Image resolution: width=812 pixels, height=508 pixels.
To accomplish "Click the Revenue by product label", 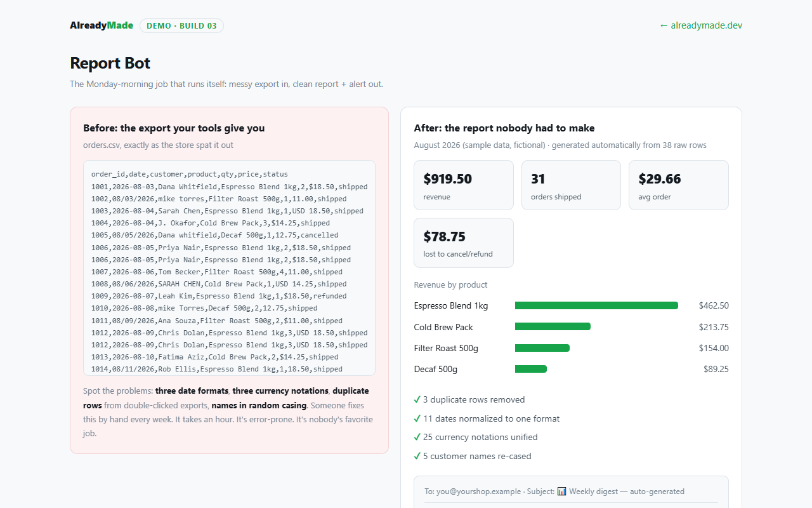I will [x=451, y=284].
